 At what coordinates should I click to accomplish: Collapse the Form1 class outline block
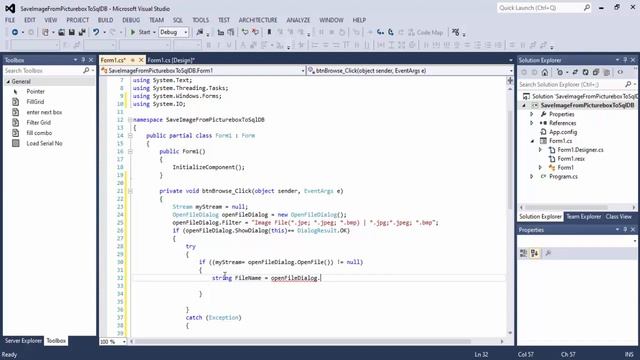pos(130,136)
